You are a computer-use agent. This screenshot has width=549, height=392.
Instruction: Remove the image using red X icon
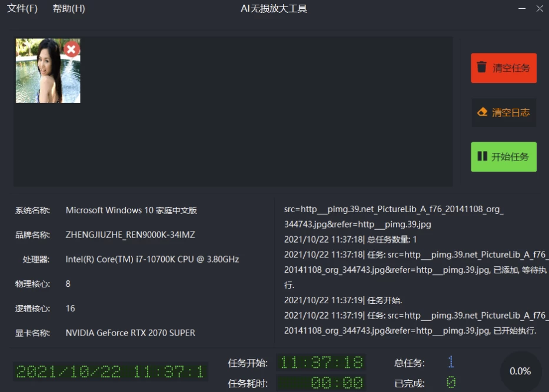coord(71,49)
